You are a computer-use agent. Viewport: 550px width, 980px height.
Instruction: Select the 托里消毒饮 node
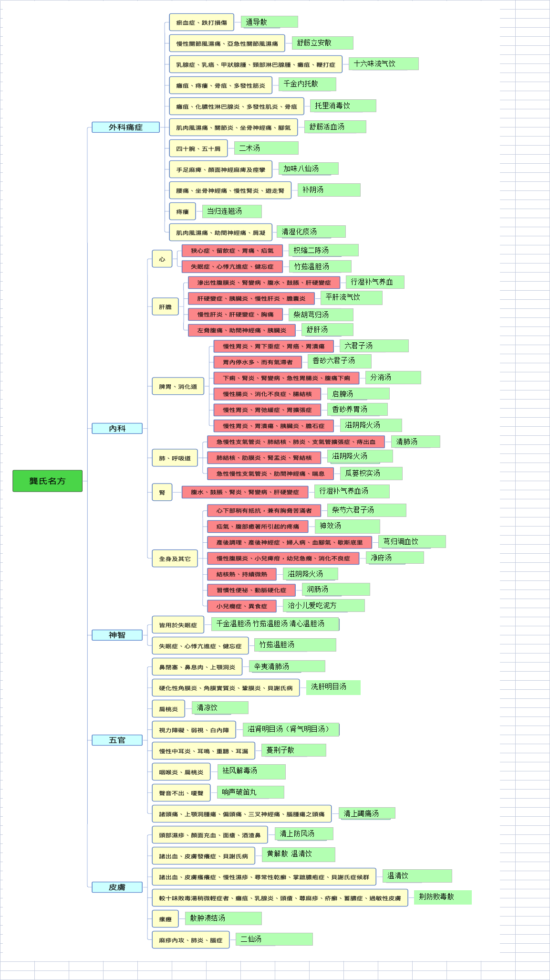[343, 105]
